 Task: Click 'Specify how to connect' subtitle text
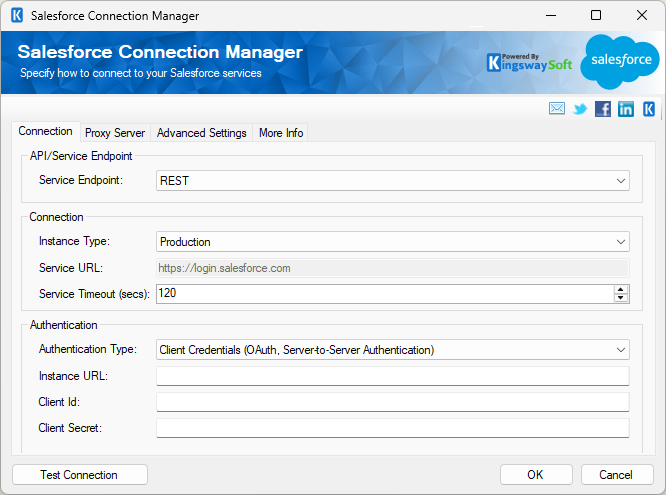pyautogui.click(x=141, y=73)
